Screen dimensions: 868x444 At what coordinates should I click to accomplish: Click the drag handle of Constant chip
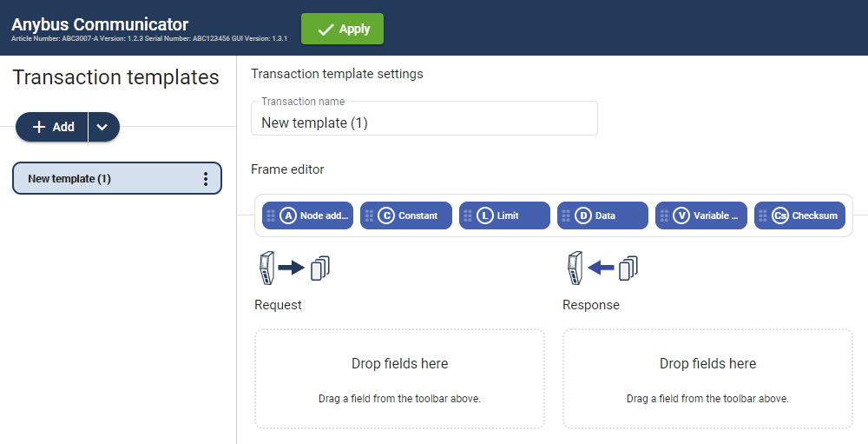[x=369, y=215]
